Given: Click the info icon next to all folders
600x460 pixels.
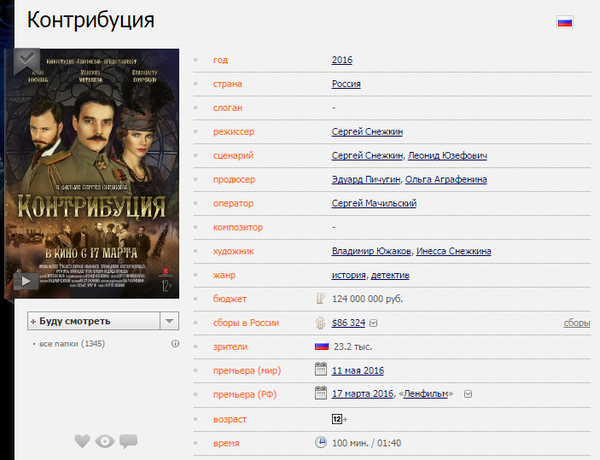Looking at the screenshot, I should tap(175, 344).
